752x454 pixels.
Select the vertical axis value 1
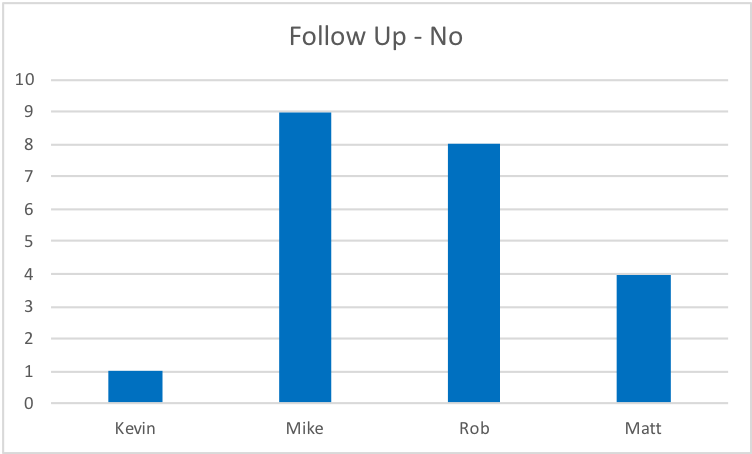click(x=31, y=372)
